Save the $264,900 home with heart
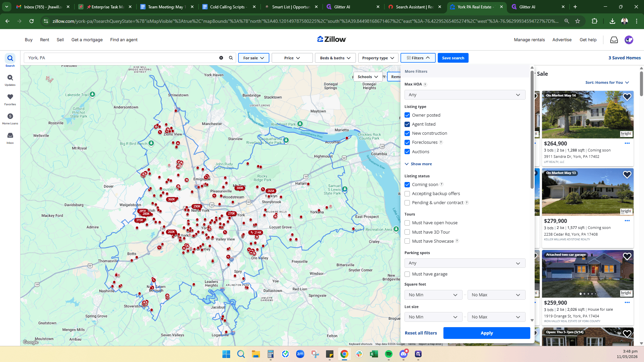The height and width of the screenshot is (362, 644). coord(627,97)
